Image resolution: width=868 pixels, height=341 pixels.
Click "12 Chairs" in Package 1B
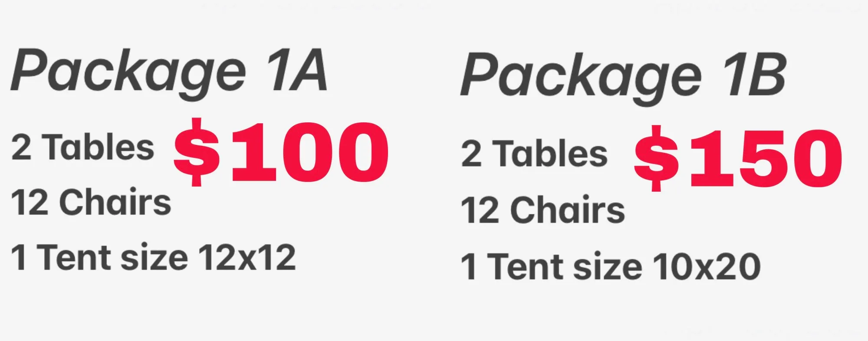(x=542, y=210)
